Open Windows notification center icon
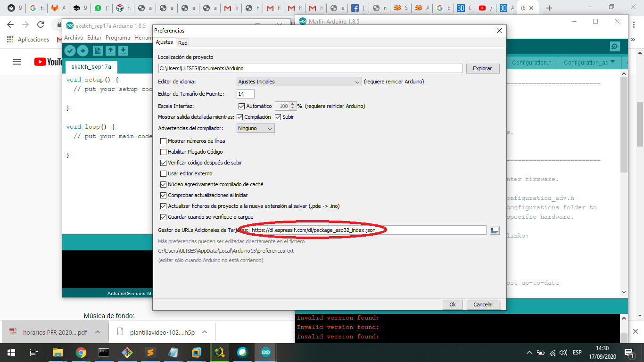The image size is (644, 362). point(629,352)
